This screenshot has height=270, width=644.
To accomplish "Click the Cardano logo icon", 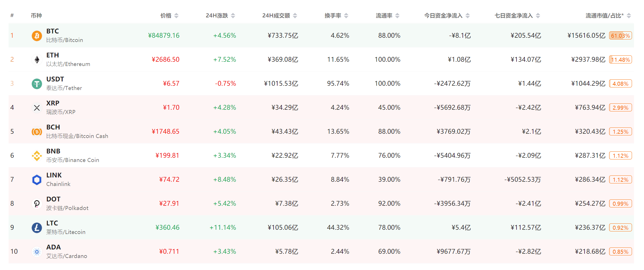I will coord(37,252).
